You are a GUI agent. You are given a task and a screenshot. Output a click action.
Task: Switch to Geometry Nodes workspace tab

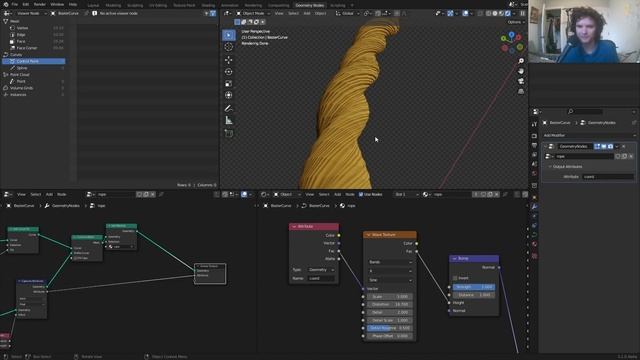tap(309, 5)
